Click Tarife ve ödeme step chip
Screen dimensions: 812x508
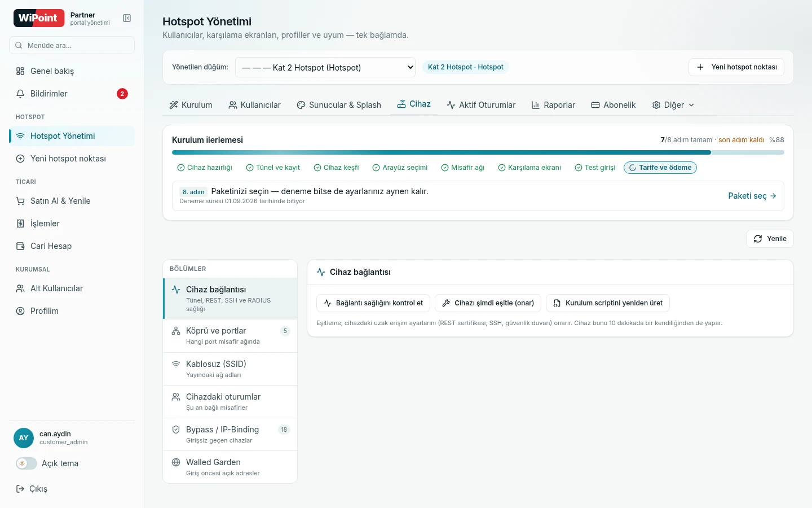(660, 168)
